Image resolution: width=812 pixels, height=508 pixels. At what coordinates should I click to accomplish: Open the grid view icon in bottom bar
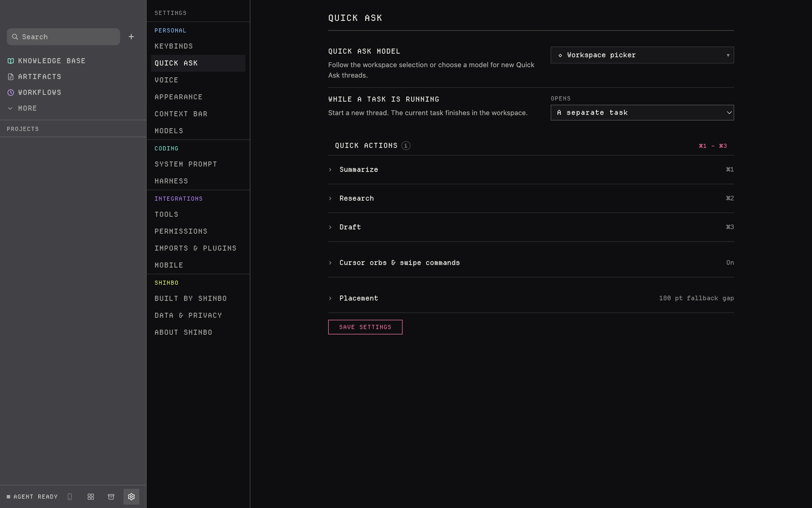click(91, 497)
